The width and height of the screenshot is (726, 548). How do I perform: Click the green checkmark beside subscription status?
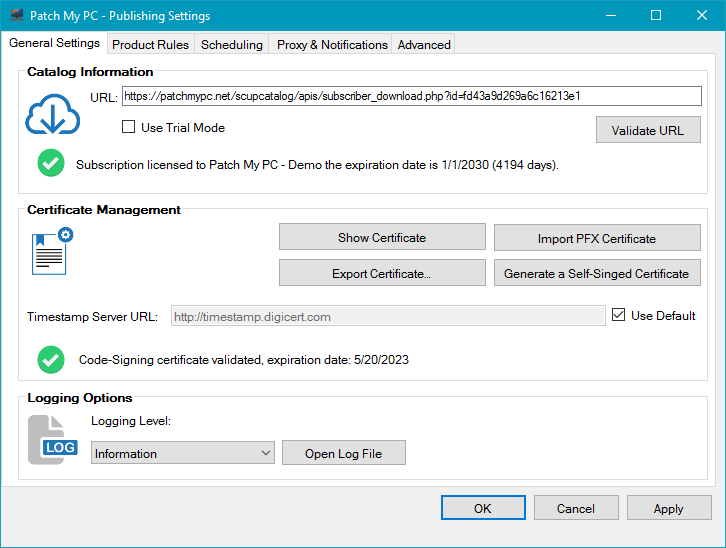click(x=51, y=163)
